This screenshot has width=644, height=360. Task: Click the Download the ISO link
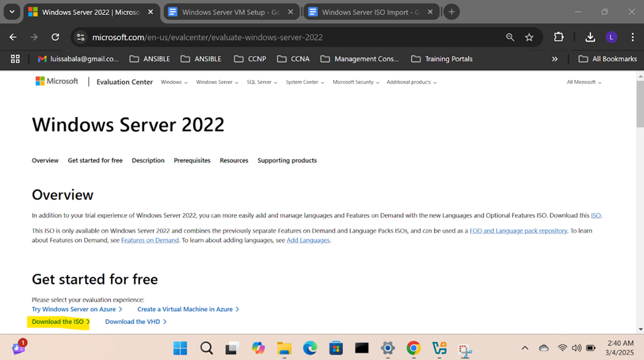tap(61, 322)
